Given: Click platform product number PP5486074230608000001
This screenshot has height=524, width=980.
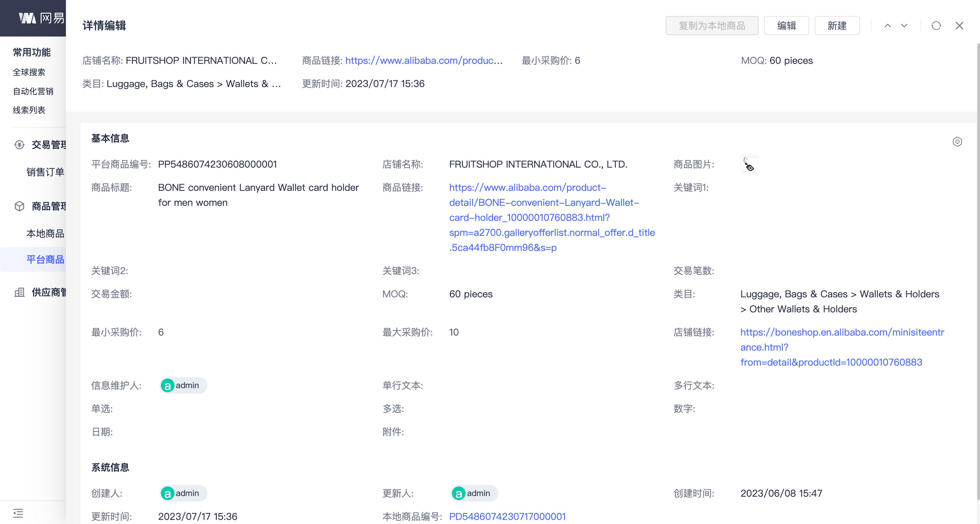Looking at the screenshot, I should click(x=217, y=164).
